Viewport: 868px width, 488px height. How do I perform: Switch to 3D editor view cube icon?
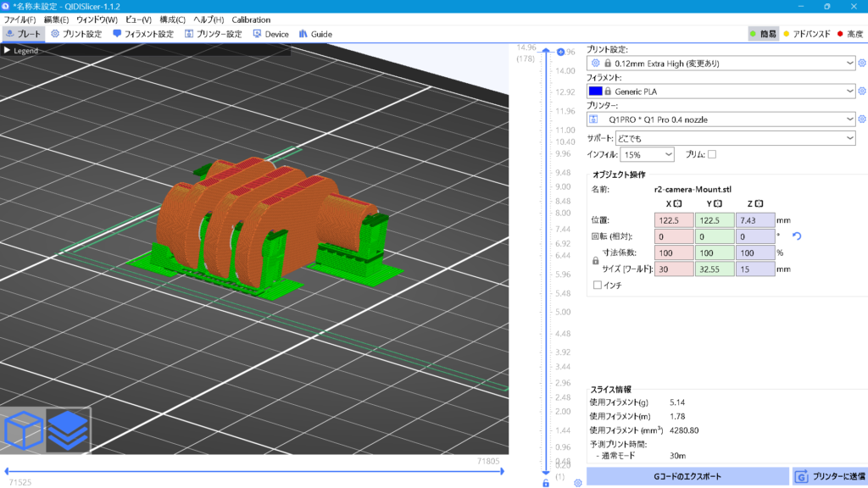click(x=23, y=431)
